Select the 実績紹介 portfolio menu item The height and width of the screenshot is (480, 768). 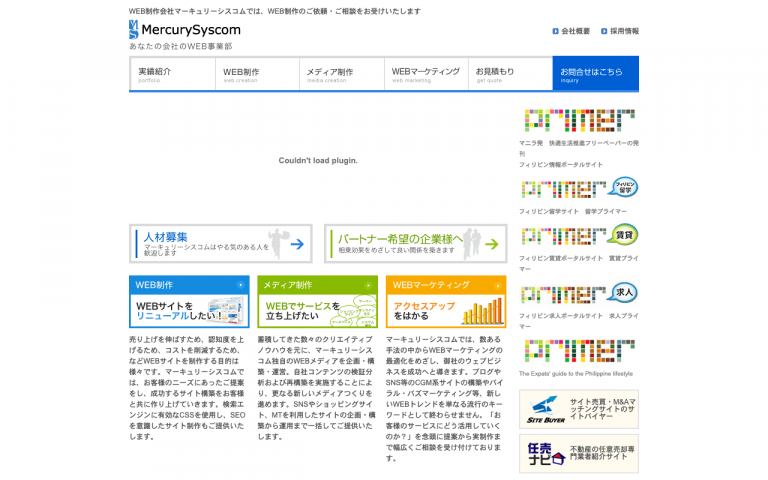coord(172,74)
